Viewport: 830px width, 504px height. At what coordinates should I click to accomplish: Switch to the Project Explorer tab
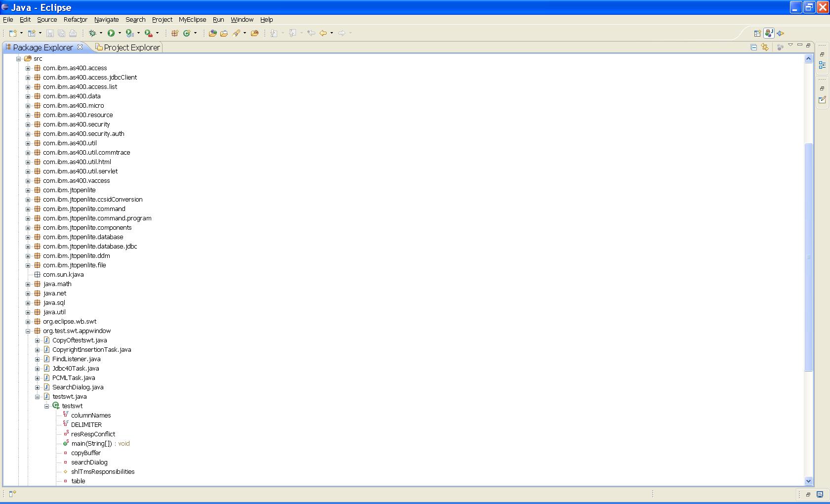pyautogui.click(x=128, y=47)
